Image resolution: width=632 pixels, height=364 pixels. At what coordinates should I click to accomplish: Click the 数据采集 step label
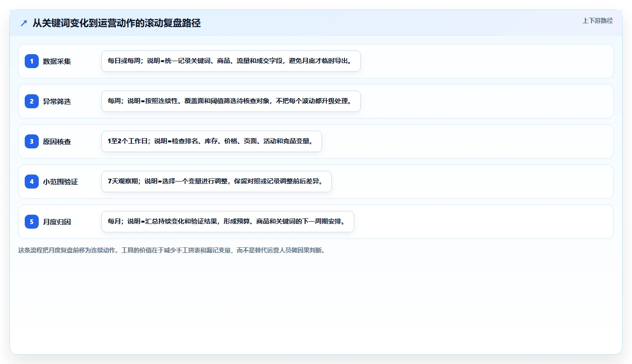(x=57, y=61)
